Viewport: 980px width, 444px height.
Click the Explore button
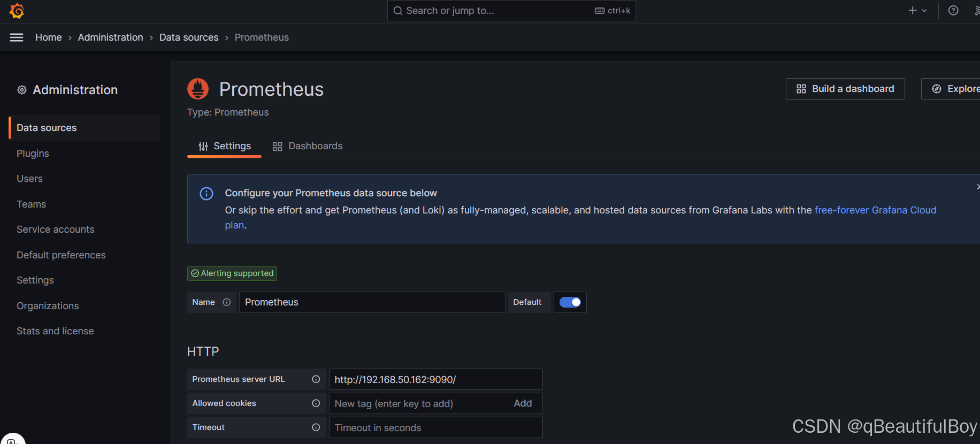point(951,89)
